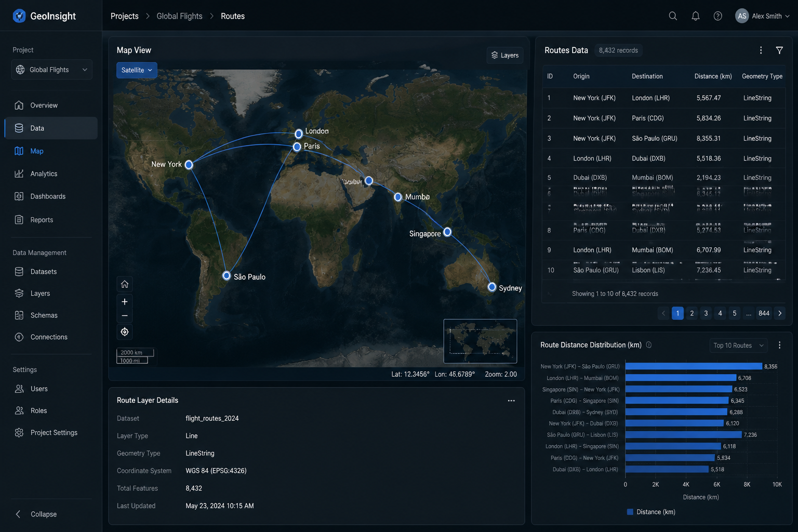Image resolution: width=798 pixels, height=532 pixels.
Task: Click 'Zoom: 2.00' status text
Action: [501, 374]
